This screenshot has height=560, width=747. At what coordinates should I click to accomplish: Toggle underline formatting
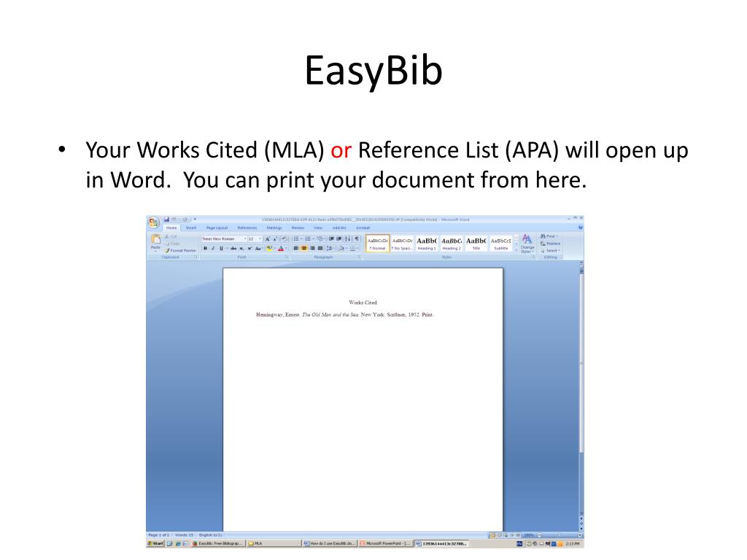tap(221, 248)
